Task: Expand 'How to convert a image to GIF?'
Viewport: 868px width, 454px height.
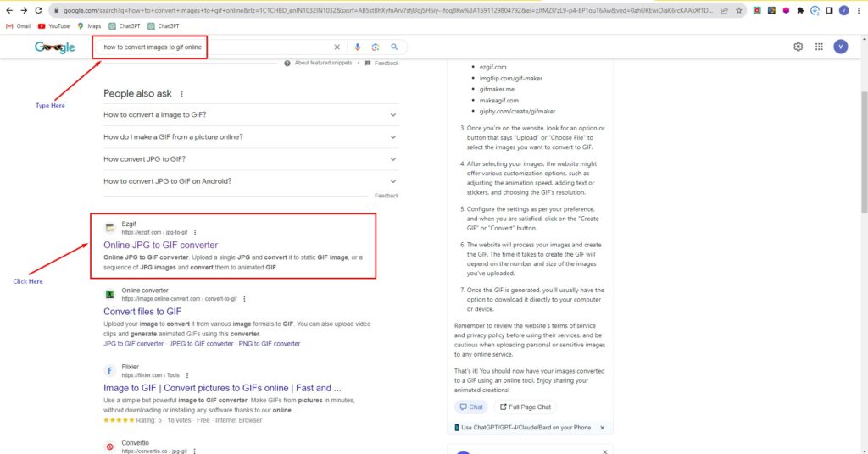Action: point(393,114)
